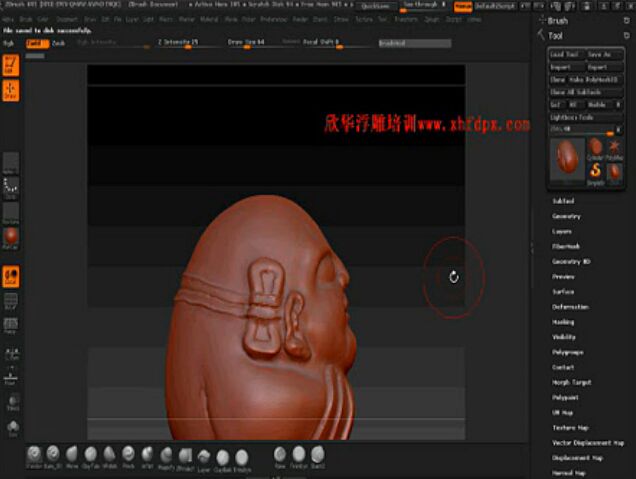Open the Texture menu
Image resolution: width=636 pixels, height=479 pixels.
[x=364, y=19]
